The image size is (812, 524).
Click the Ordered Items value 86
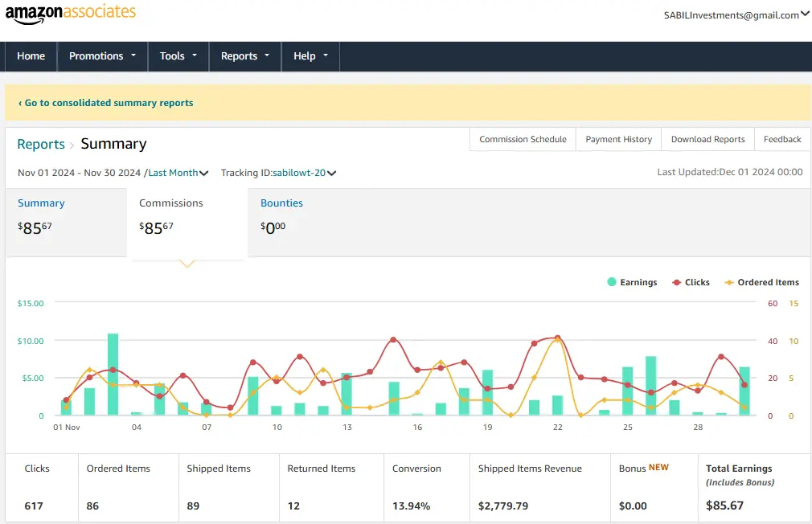point(92,506)
